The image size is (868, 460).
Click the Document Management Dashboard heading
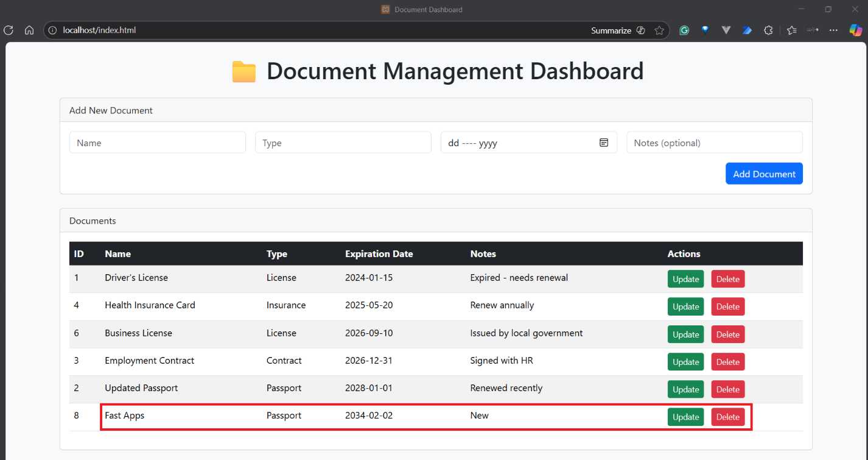[x=455, y=71]
